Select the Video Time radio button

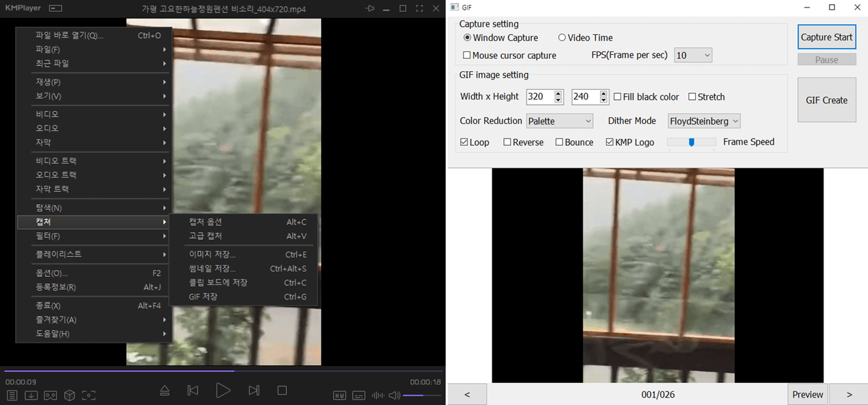(x=586, y=38)
